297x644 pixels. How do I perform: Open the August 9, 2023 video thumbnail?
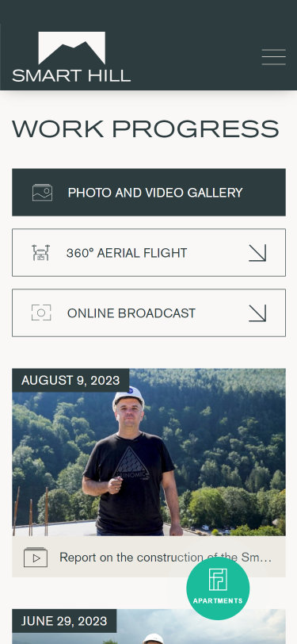(149, 452)
